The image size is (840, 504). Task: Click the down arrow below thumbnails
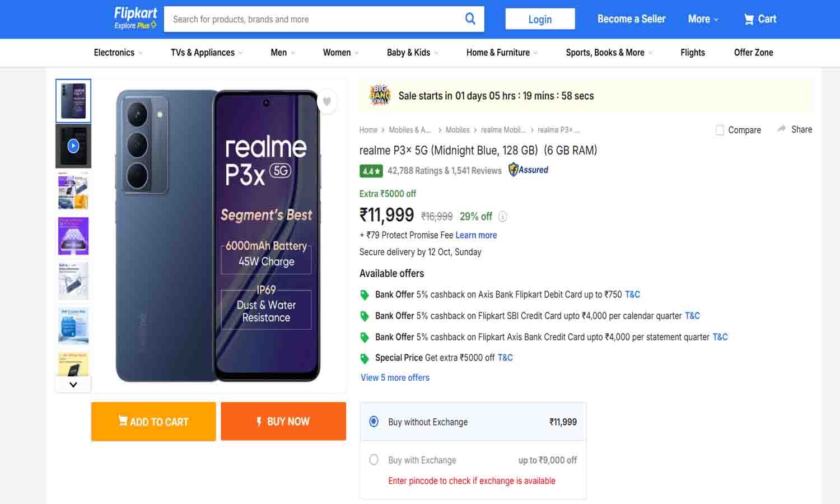pyautogui.click(x=72, y=384)
